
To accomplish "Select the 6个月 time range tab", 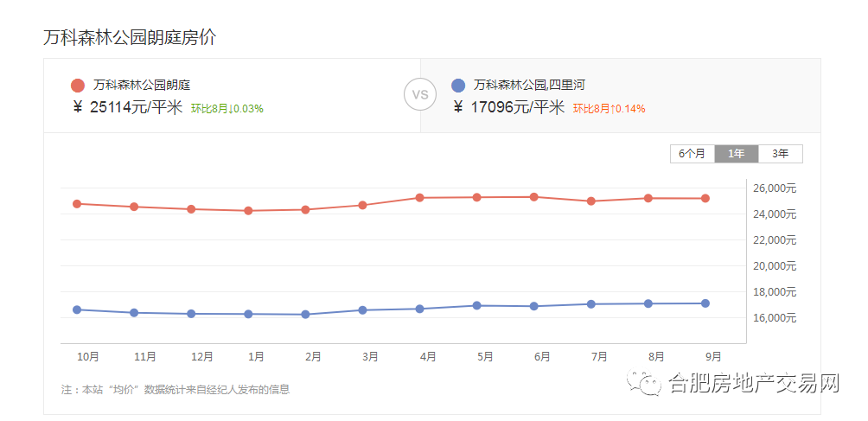I will click(x=692, y=154).
